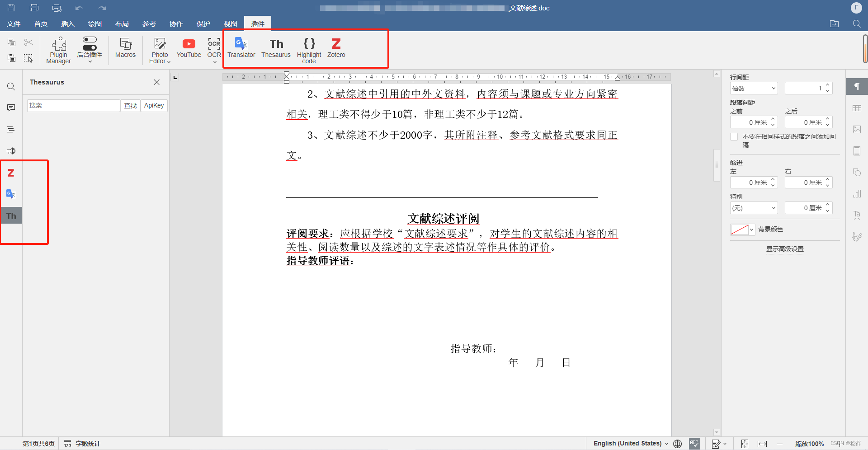Open the headings navigation panel

11,129
